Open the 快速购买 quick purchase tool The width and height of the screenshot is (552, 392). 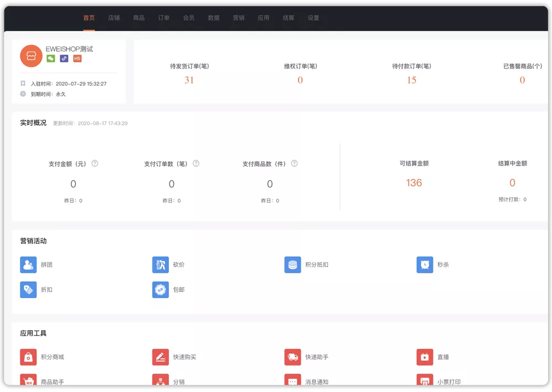coord(161,357)
